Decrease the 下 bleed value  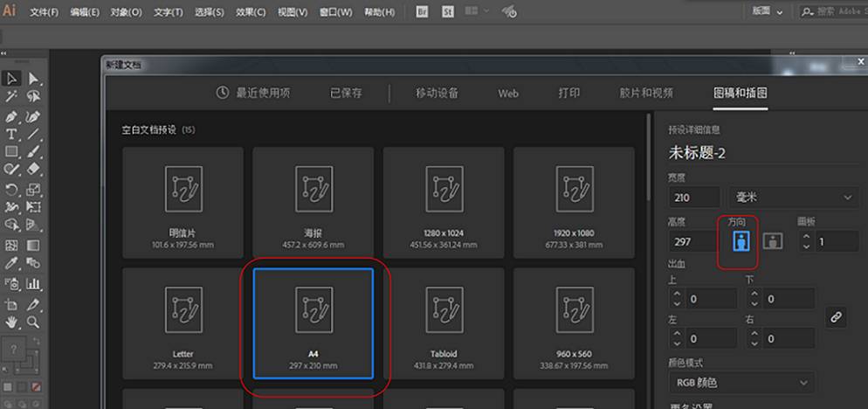click(754, 304)
